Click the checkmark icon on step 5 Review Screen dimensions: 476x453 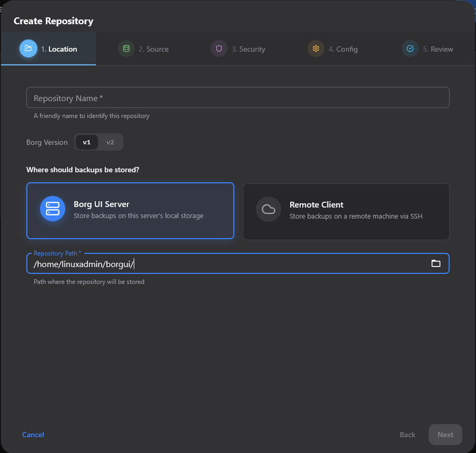[x=410, y=48]
